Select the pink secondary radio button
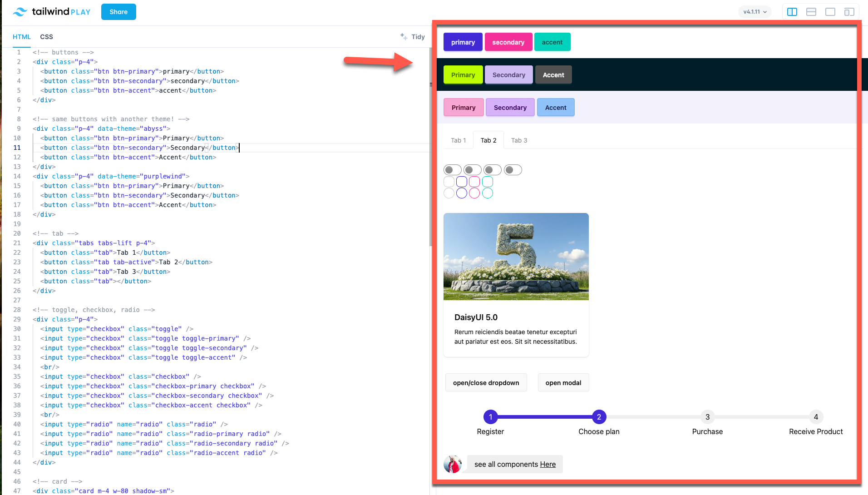The image size is (868, 495). click(x=474, y=193)
